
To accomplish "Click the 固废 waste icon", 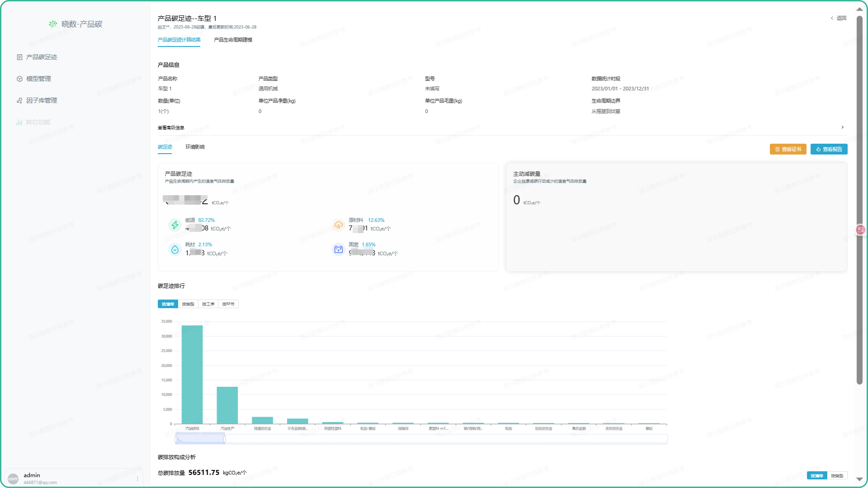I will [338, 250].
